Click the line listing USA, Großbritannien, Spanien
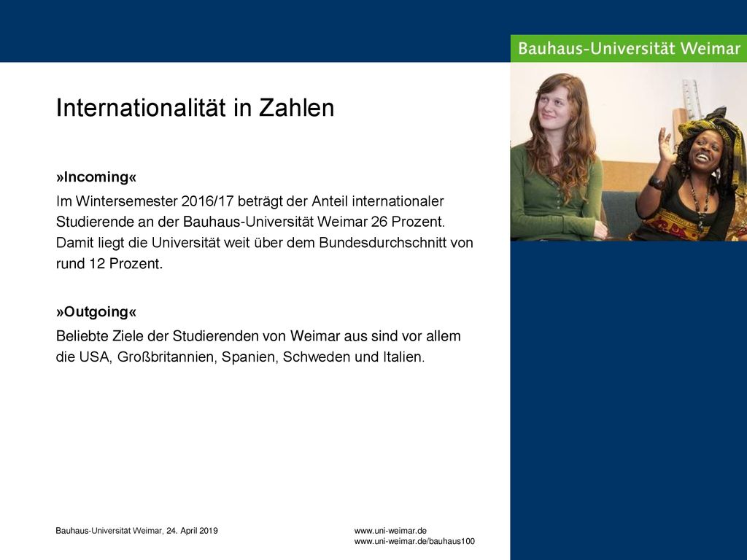747x560 pixels. pos(240,357)
